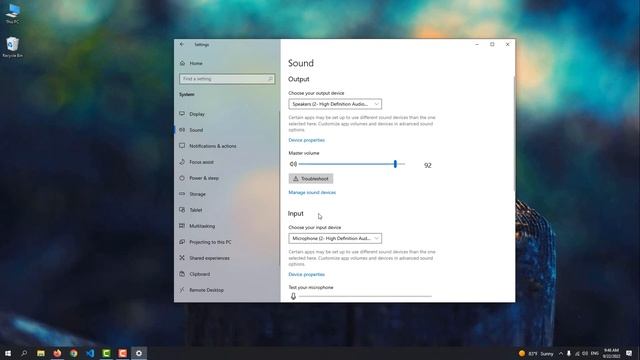This screenshot has height=360, width=640.
Task: Open Recycle Bin desktop icon
Action: 12,47
